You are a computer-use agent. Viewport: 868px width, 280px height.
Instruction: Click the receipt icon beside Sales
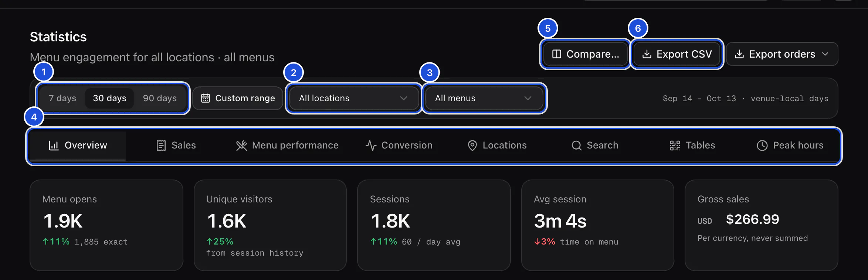pyautogui.click(x=161, y=146)
